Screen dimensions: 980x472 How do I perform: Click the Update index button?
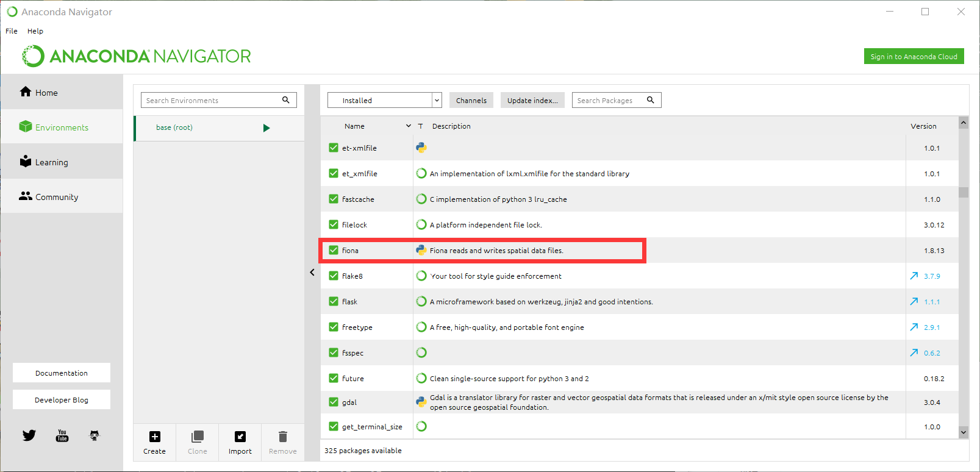[532, 100]
